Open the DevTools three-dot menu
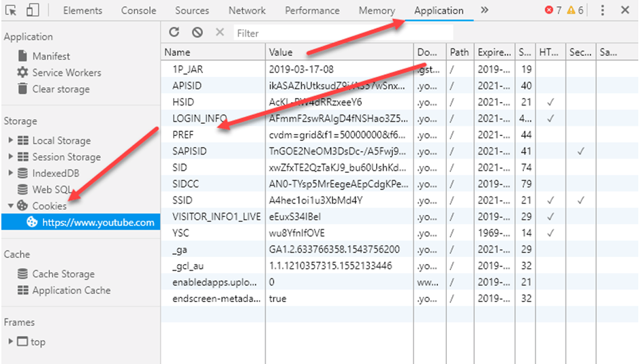The image size is (641, 364). pyautogui.click(x=602, y=10)
